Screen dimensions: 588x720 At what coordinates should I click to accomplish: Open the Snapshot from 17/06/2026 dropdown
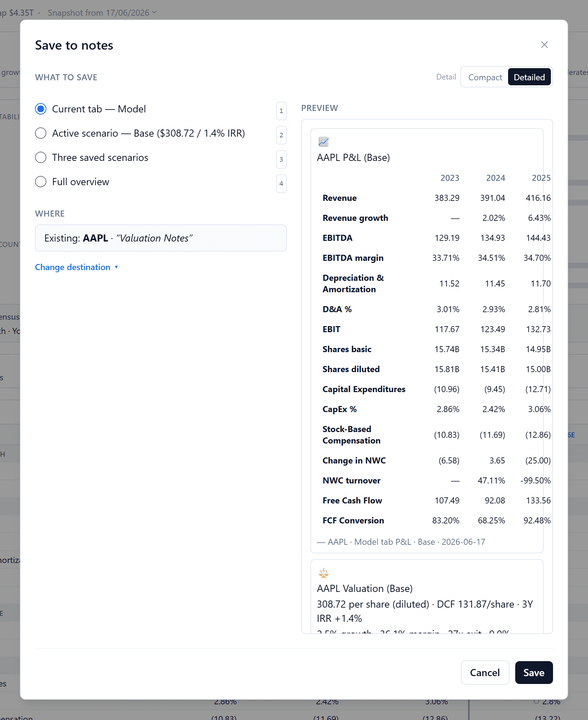pyautogui.click(x=102, y=13)
